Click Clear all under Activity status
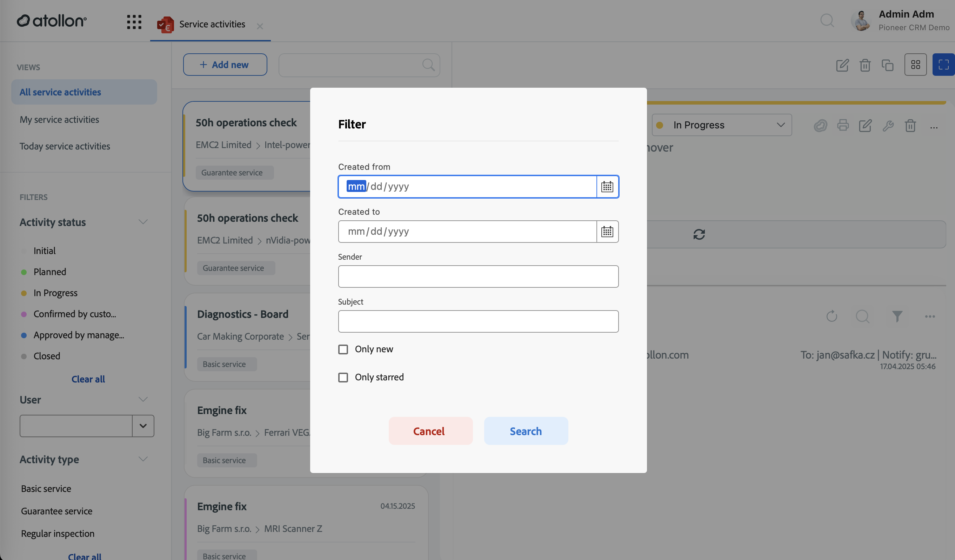 tap(88, 379)
